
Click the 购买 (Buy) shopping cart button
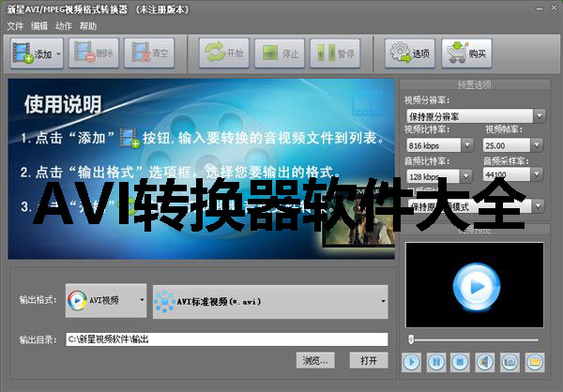tap(466, 53)
